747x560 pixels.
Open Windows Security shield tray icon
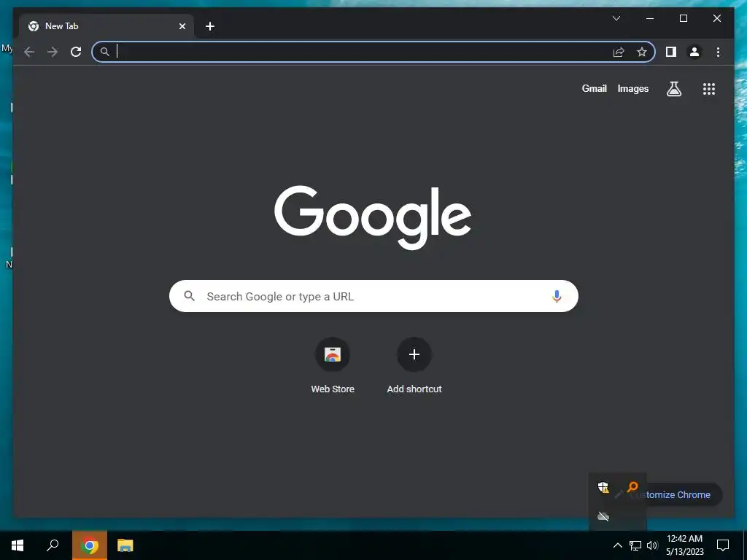(603, 487)
